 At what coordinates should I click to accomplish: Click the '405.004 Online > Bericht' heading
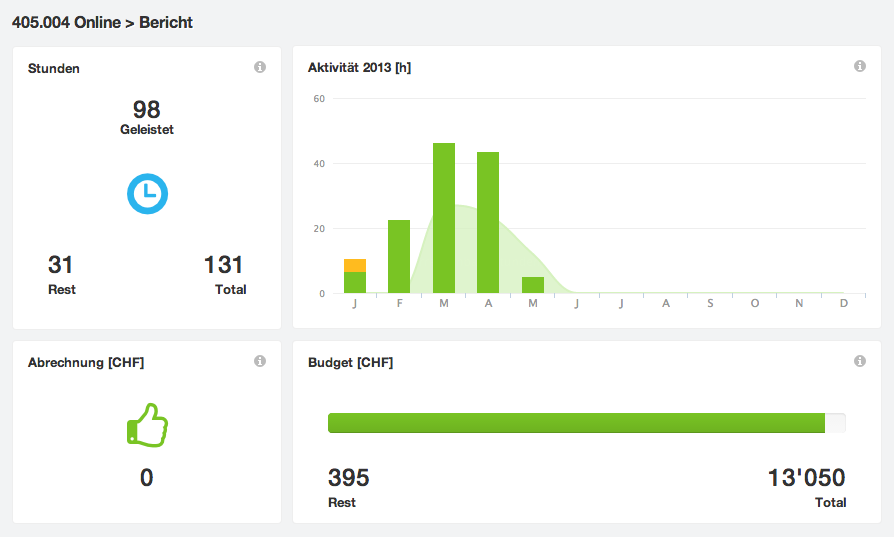click(x=103, y=22)
